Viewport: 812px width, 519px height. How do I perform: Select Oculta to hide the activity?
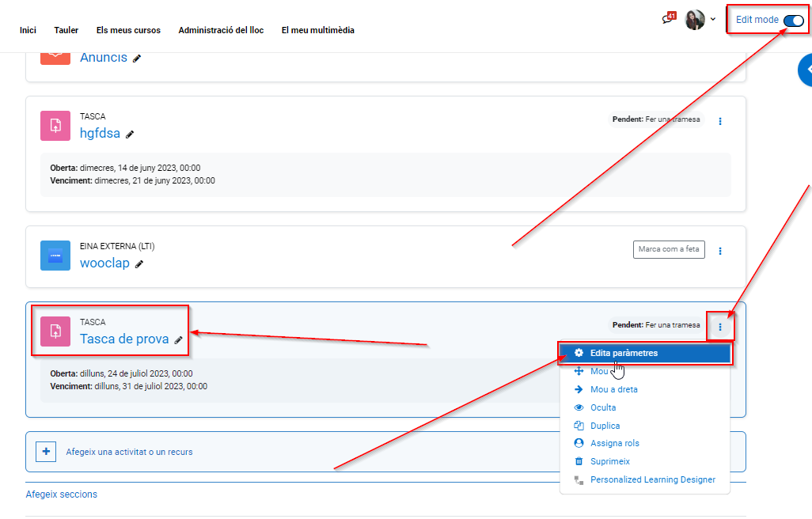[602, 407]
